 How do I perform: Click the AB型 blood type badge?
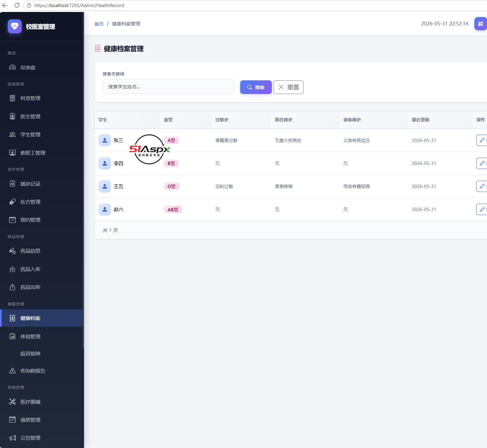(173, 209)
